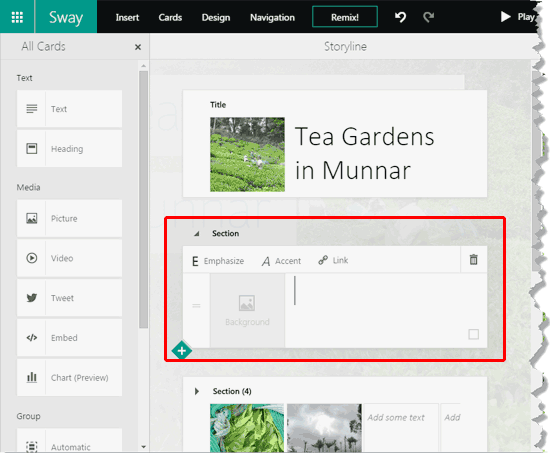Add a Tweet card
550x453 pixels.
(69, 298)
